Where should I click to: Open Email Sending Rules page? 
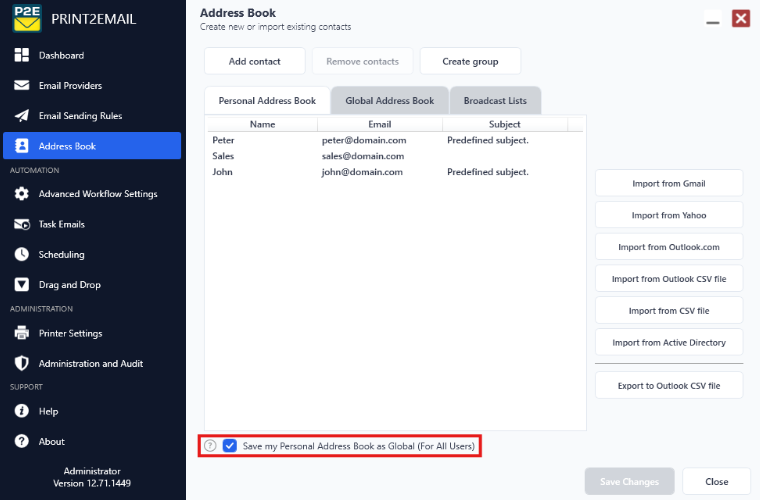pyautogui.click(x=80, y=116)
